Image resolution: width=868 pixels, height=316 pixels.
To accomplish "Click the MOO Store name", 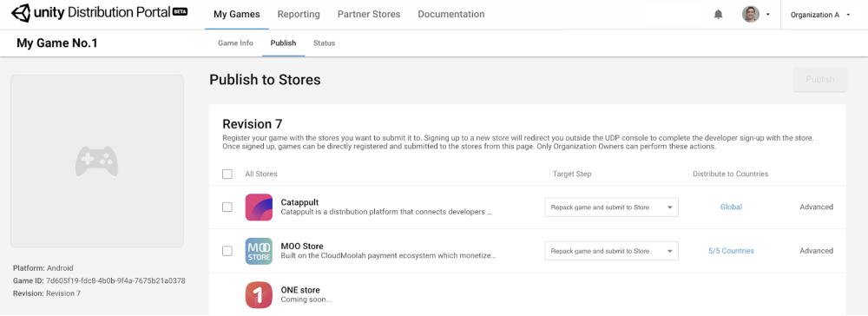I will (302, 247).
